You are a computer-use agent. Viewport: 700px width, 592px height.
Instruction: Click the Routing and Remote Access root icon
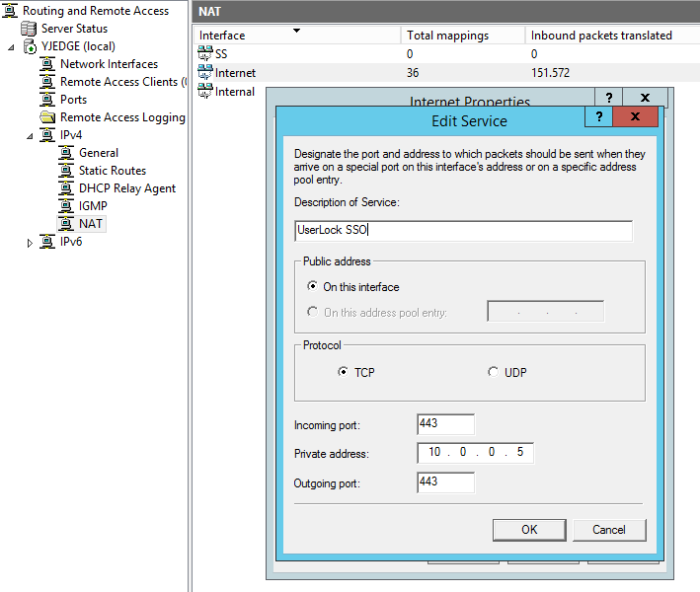pos(10,11)
